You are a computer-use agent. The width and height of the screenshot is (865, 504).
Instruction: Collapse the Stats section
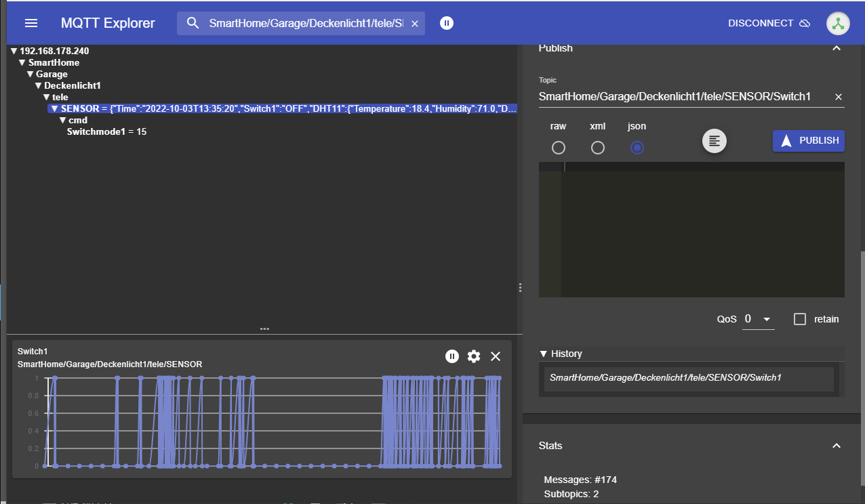[x=836, y=446]
